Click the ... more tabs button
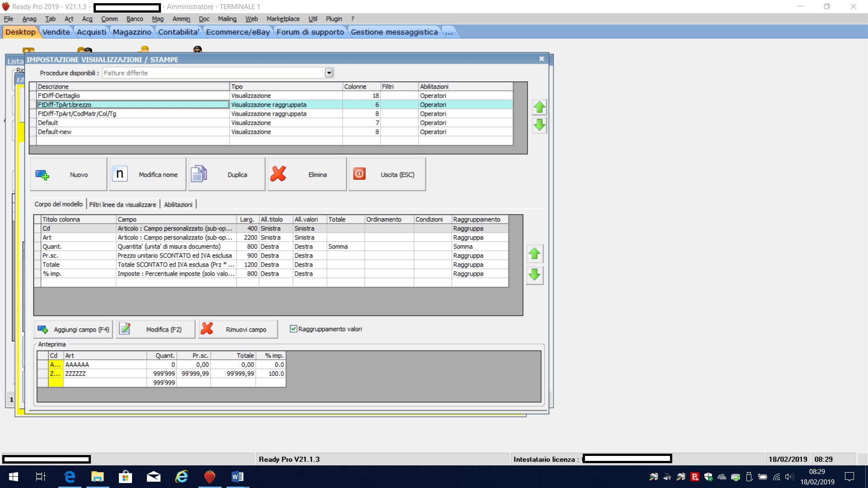Viewport: 868px width, 488px height. 449,32
